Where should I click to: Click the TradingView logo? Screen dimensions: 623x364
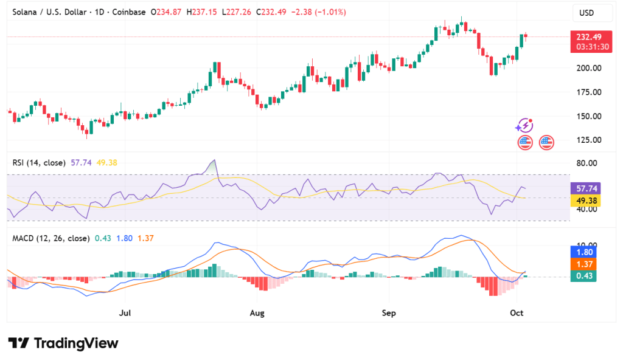[63, 343]
